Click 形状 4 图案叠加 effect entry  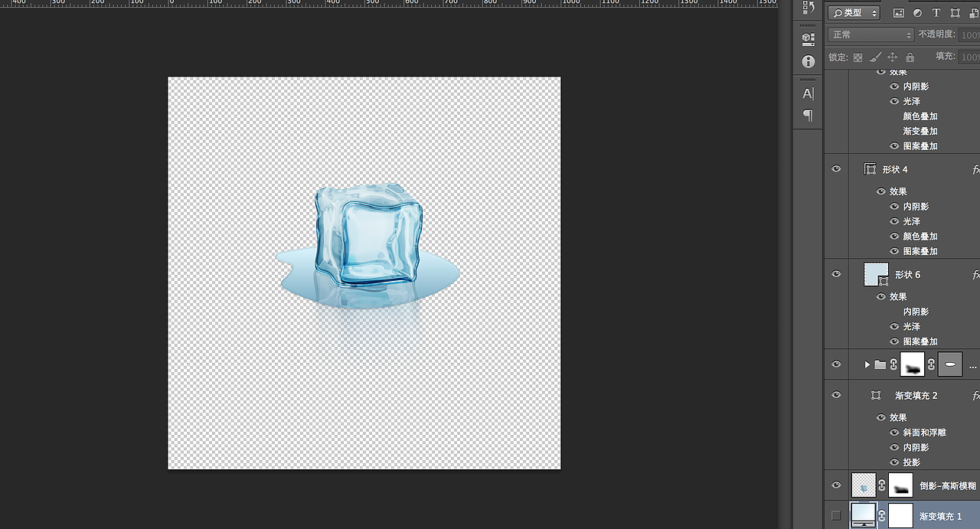pyautogui.click(x=920, y=251)
